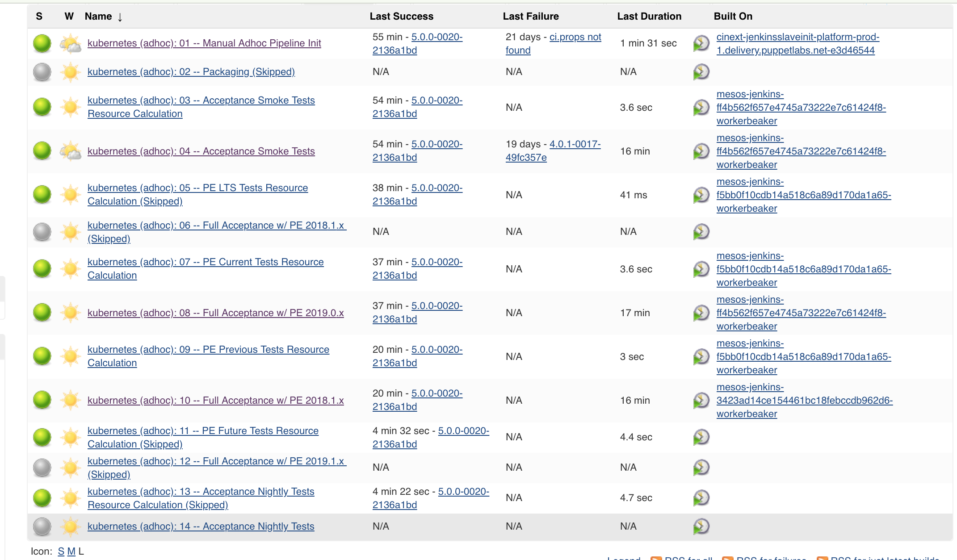
Task: Schedule a build for Manual Adhoc Pipeline Init
Action: [x=701, y=43]
